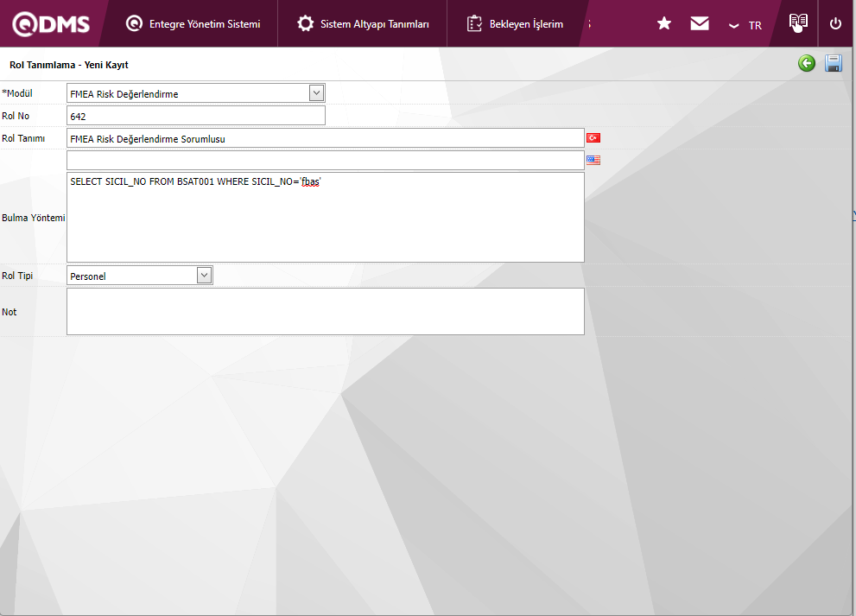This screenshot has height=616, width=856.
Task: Click the *Modül label
Action: coord(17,93)
